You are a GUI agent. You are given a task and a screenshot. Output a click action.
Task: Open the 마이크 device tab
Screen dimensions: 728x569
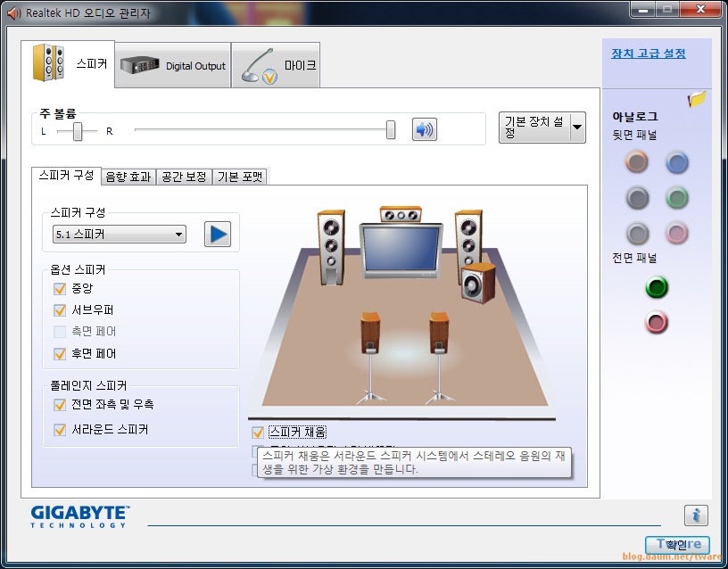tap(276, 65)
